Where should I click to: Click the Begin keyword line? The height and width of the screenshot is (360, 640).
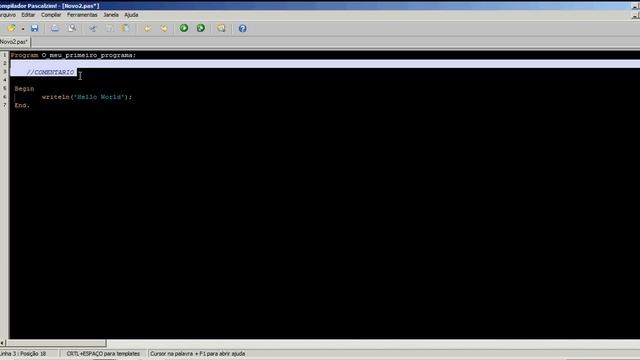[x=24, y=89]
